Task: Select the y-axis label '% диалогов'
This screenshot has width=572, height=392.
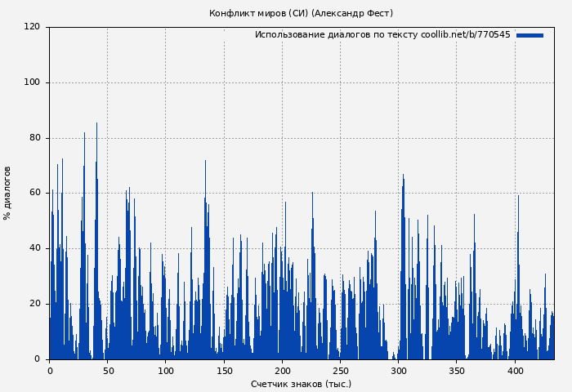Action: coord(7,193)
